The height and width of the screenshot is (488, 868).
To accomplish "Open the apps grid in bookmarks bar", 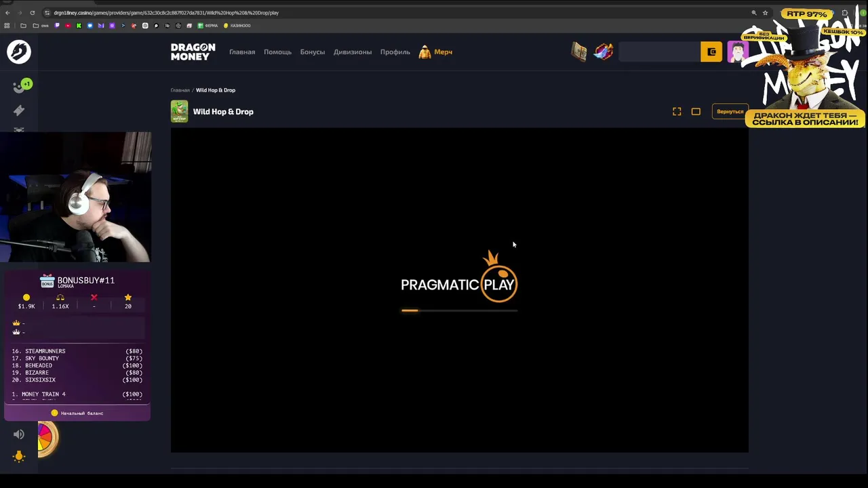I will [x=7, y=26].
